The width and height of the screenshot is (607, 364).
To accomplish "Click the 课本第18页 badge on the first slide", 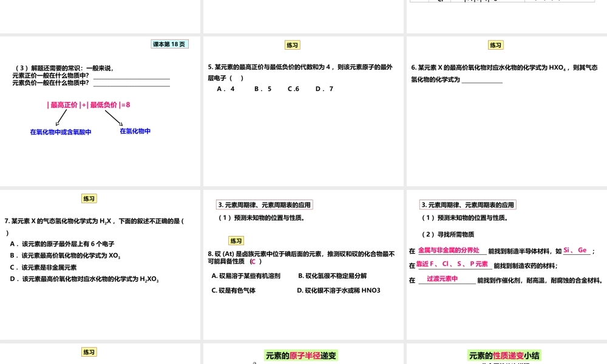I will pos(169,44).
